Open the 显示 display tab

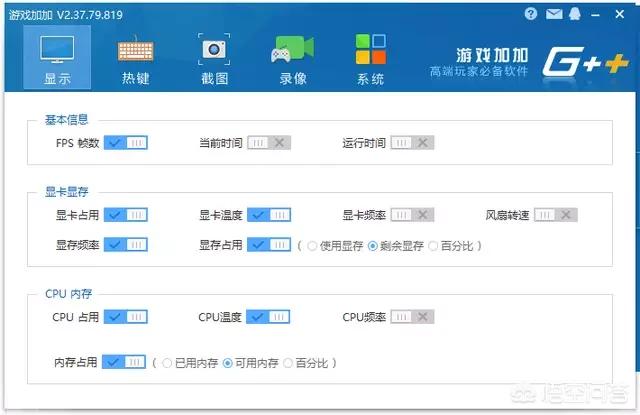(x=57, y=58)
